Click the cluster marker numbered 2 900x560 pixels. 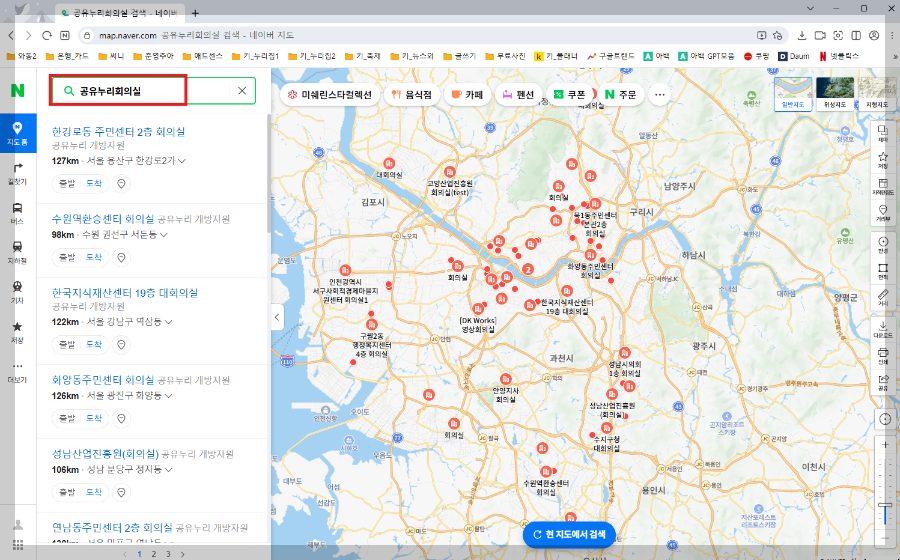pyautogui.click(x=528, y=269)
